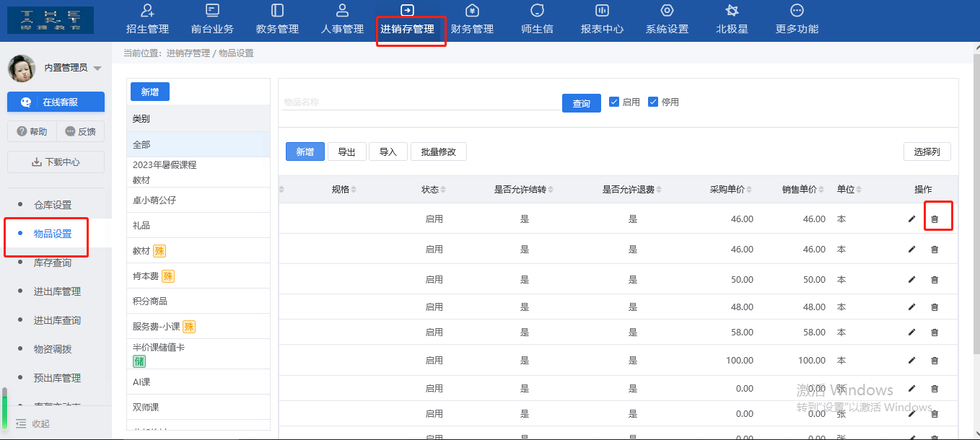The height and width of the screenshot is (440, 980).
Task: Click the 帮助 help button
Action: tap(32, 132)
